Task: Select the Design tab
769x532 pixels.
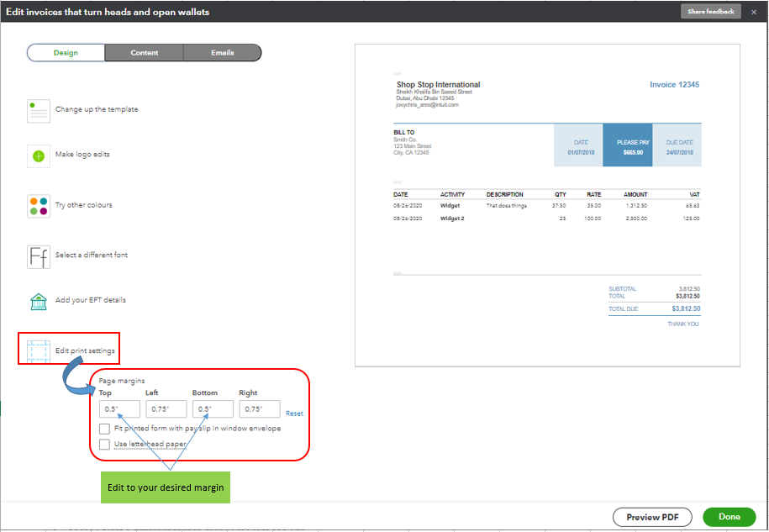Action: (66, 53)
